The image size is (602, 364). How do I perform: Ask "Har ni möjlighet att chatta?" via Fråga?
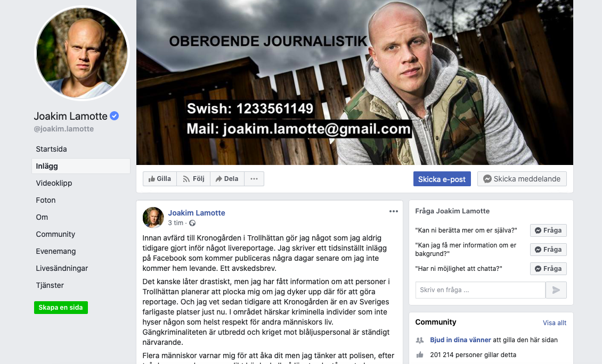548,269
